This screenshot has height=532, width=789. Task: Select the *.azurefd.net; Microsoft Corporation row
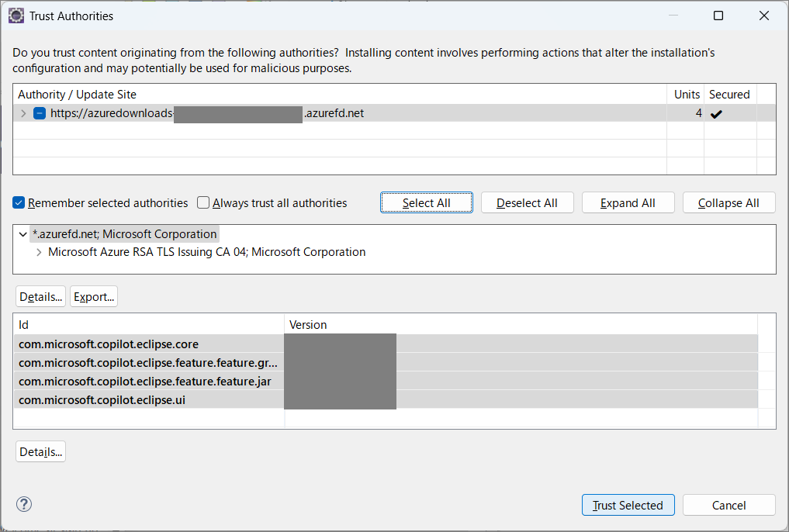[x=124, y=234]
